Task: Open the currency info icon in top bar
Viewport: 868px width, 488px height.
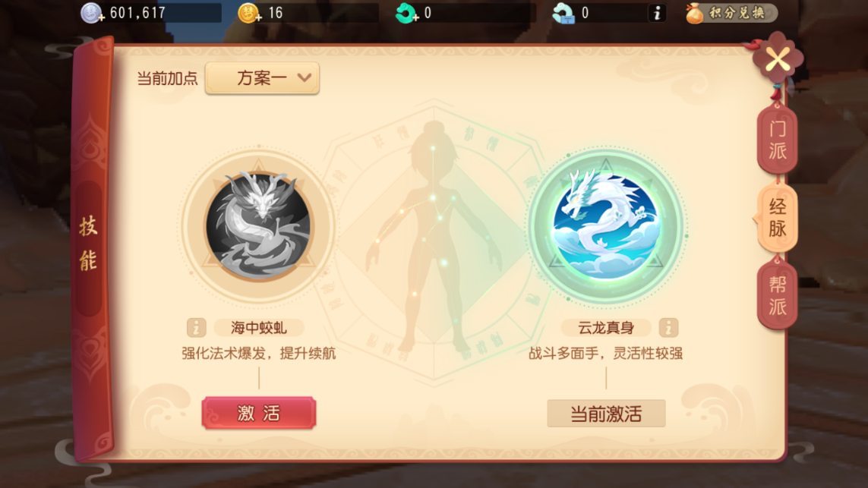Action: coord(657,13)
